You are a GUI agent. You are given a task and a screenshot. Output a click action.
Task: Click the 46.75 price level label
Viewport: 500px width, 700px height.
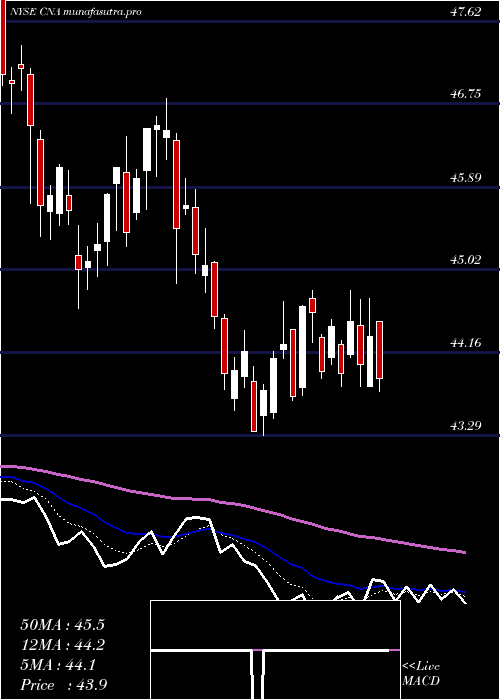coord(465,94)
